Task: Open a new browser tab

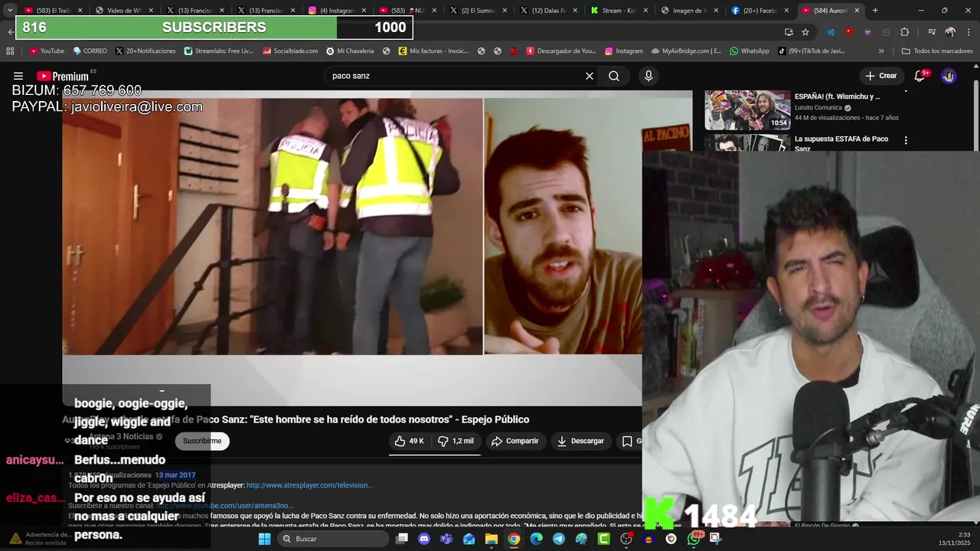Action: click(x=875, y=11)
